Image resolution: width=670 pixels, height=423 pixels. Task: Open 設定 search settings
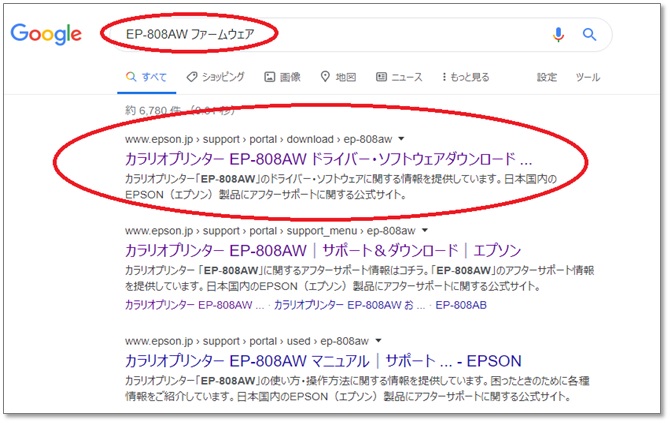[x=547, y=77]
